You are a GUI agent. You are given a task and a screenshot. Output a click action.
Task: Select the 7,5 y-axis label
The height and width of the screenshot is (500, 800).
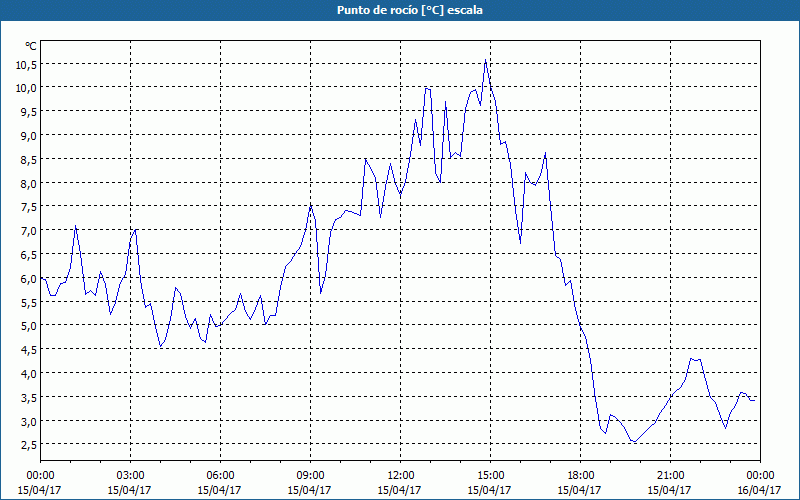30,207
